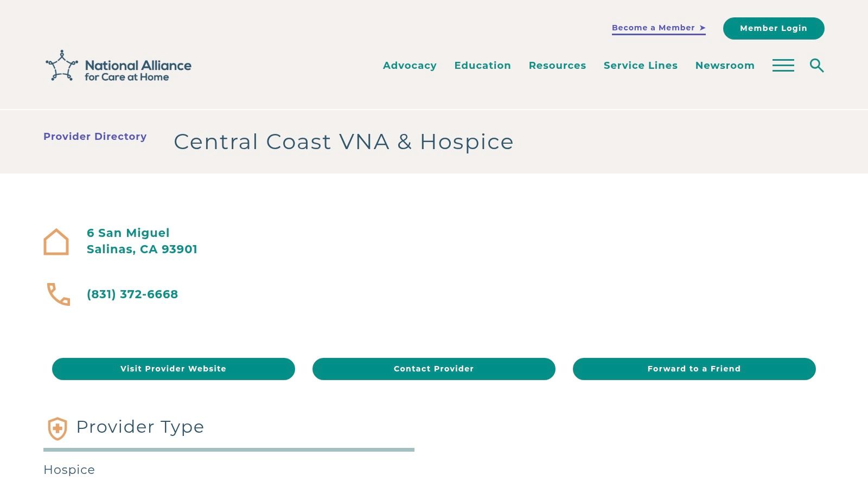Screen dimensions: 868x488
Task: Click the Contact Provider button
Action: pos(433,369)
